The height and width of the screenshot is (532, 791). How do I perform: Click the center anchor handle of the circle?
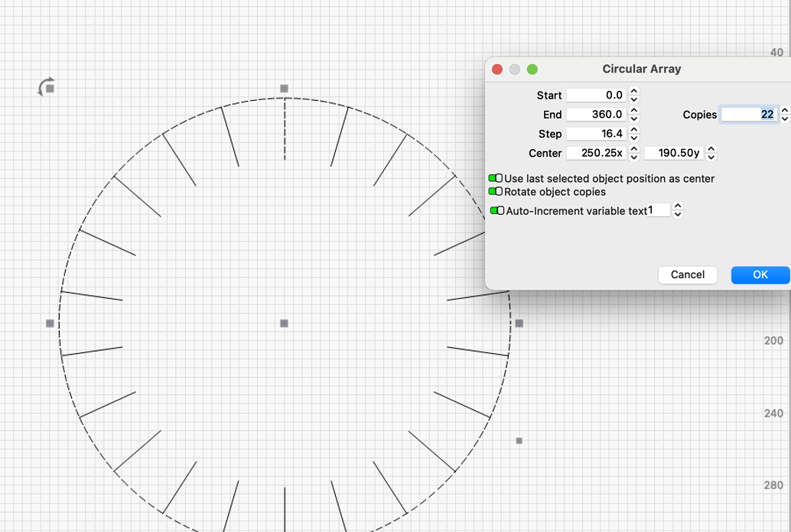coord(284,323)
